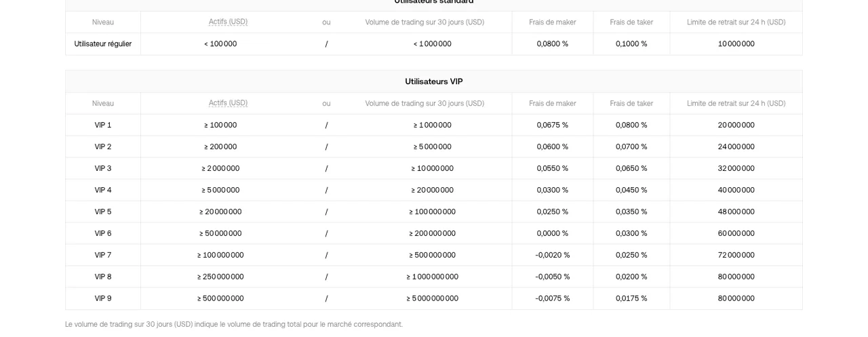Select the VIP 2 row label
Viewport: 868px width, 337px height.
coord(103,146)
